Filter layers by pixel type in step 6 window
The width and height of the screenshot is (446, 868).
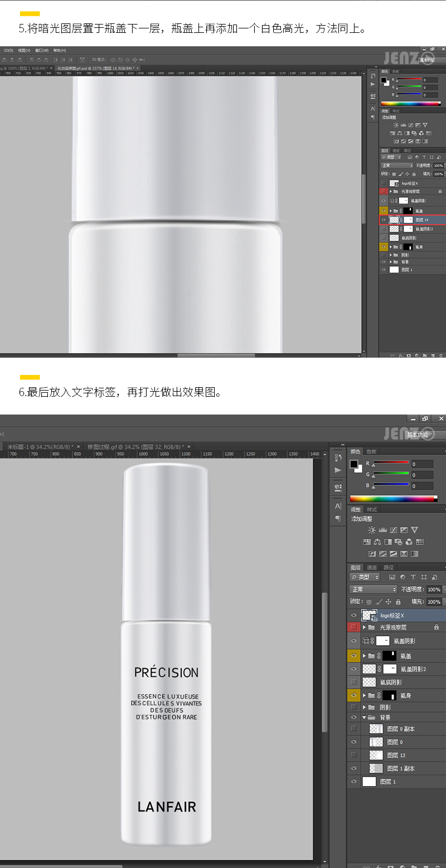click(392, 577)
